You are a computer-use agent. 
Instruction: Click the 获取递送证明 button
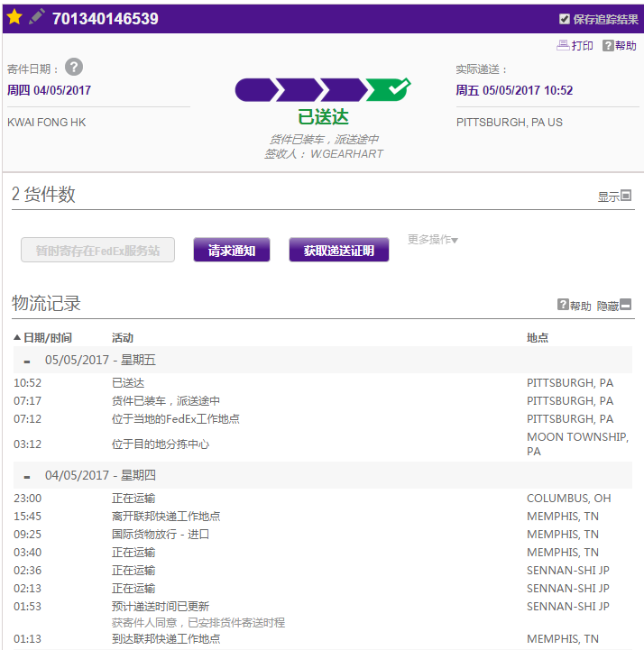(x=339, y=250)
